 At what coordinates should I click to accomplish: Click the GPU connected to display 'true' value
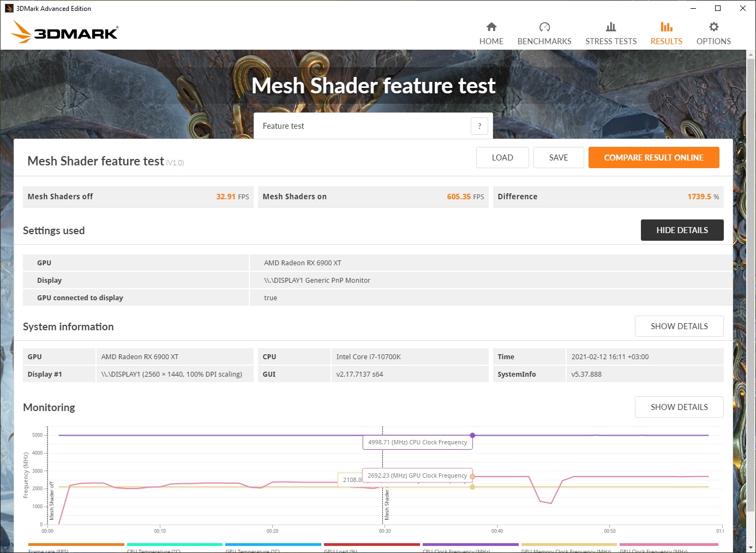point(271,298)
